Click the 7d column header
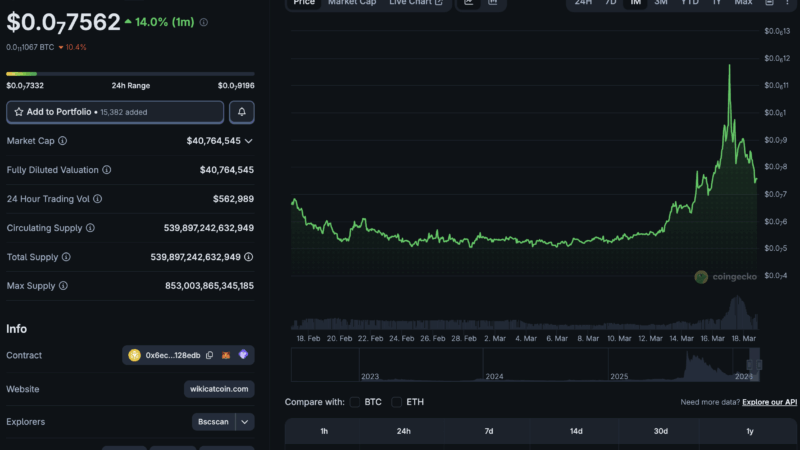800x450 pixels. click(489, 431)
